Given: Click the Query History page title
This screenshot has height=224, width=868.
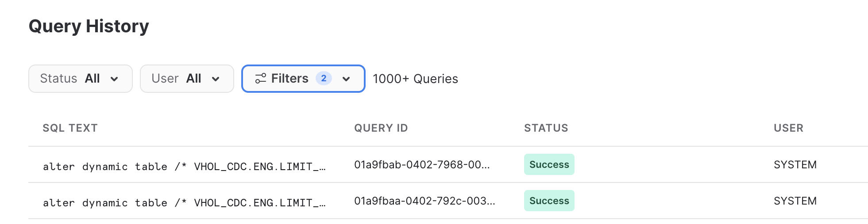Looking at the screenshot, I should point(89,26).
